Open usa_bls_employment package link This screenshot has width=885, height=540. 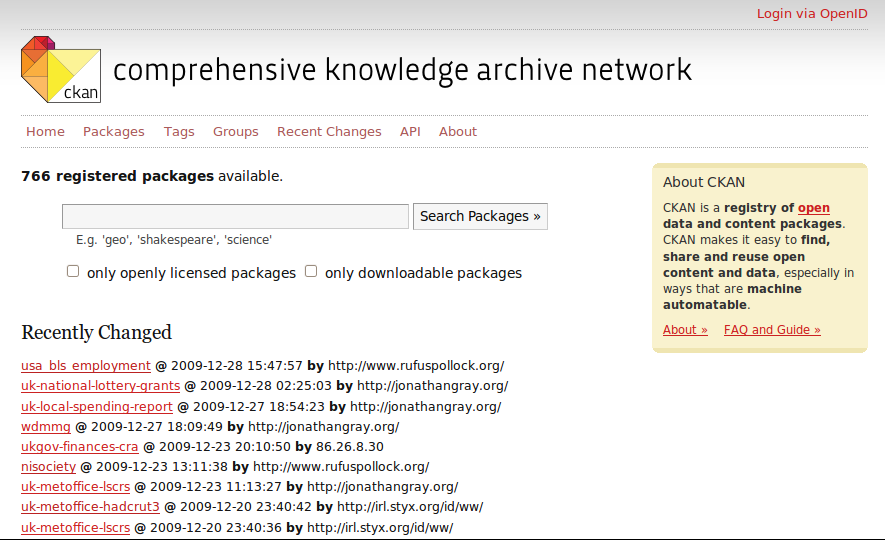click(86, 366)
